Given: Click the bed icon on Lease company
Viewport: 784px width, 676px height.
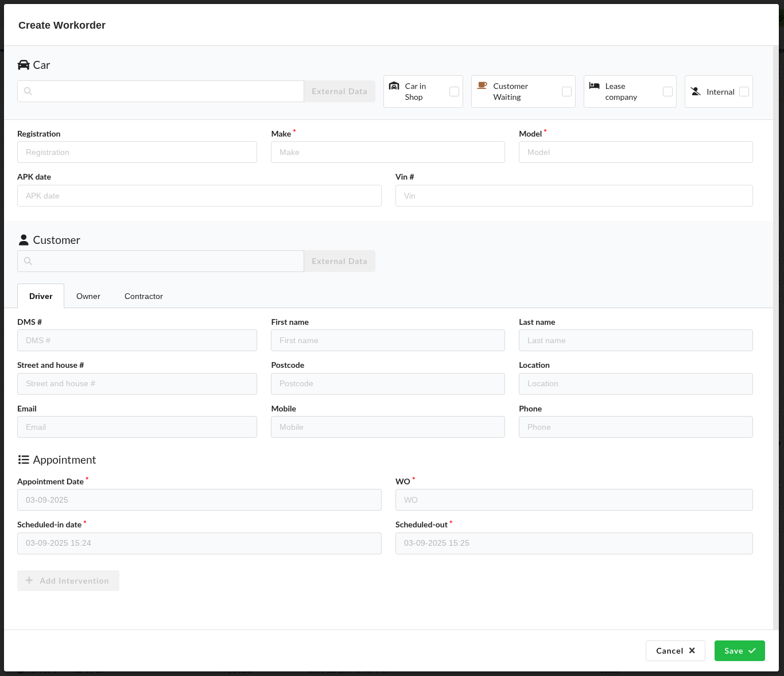Looking at the screenshot, I should pyautogui.click(x=595, y=86).
